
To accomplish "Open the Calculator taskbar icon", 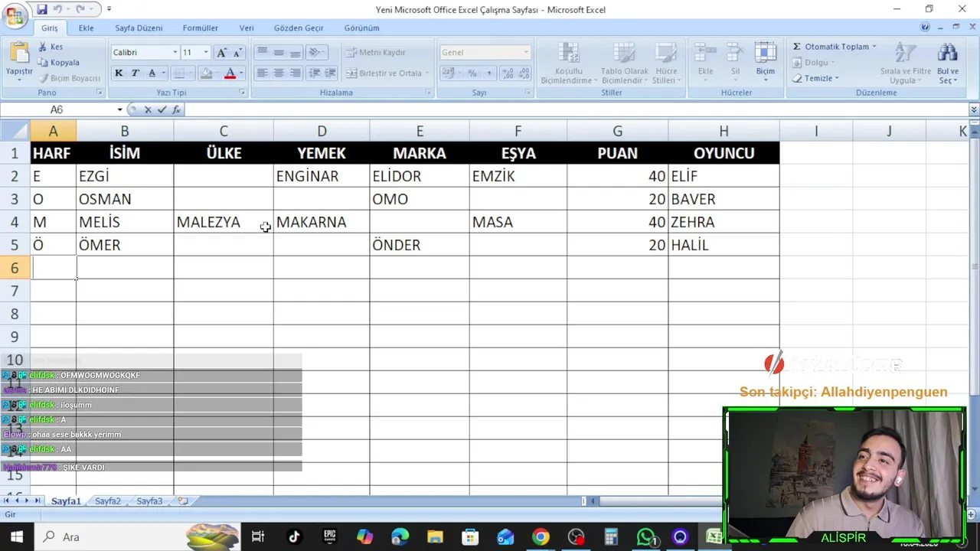I will click(x=611, y=536).
